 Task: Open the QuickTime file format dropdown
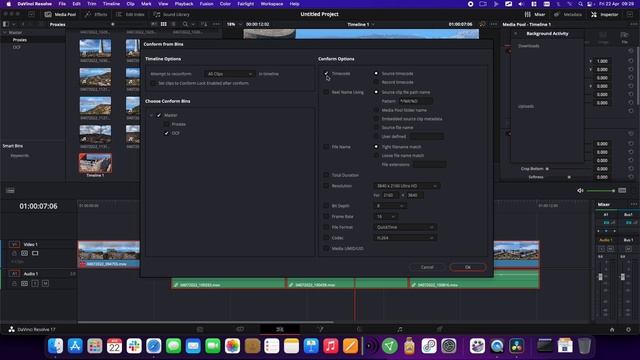click(x=404, y=227)
